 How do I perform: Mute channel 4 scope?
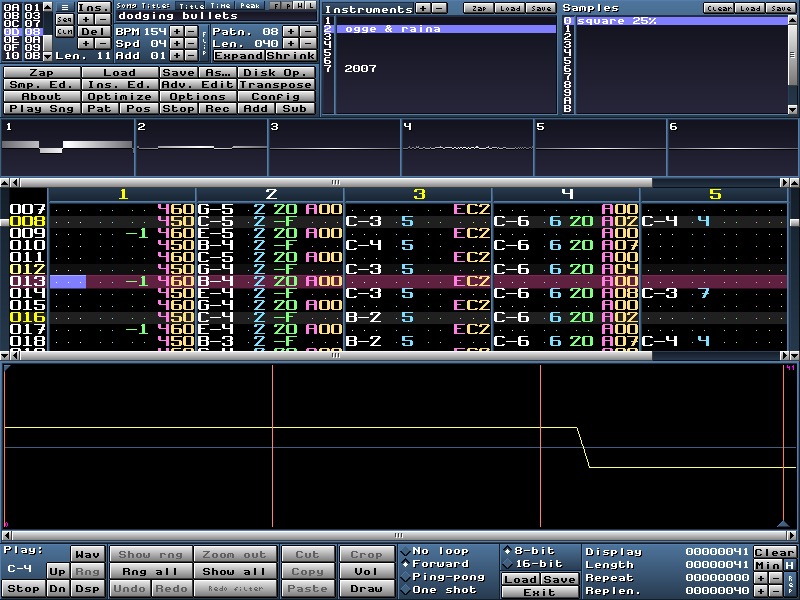coord(467,147)
